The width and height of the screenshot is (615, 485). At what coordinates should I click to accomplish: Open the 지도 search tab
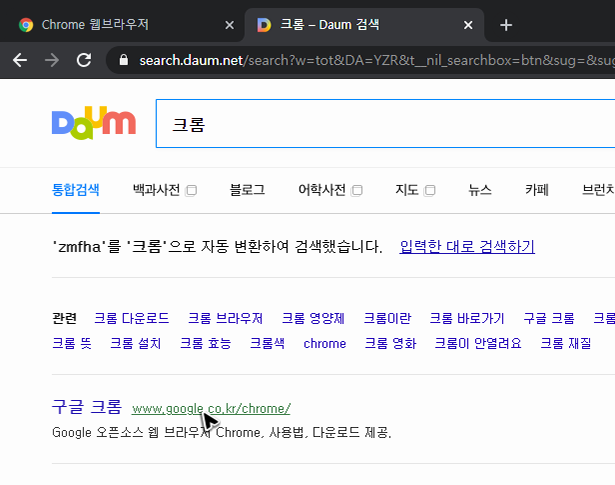407,190
